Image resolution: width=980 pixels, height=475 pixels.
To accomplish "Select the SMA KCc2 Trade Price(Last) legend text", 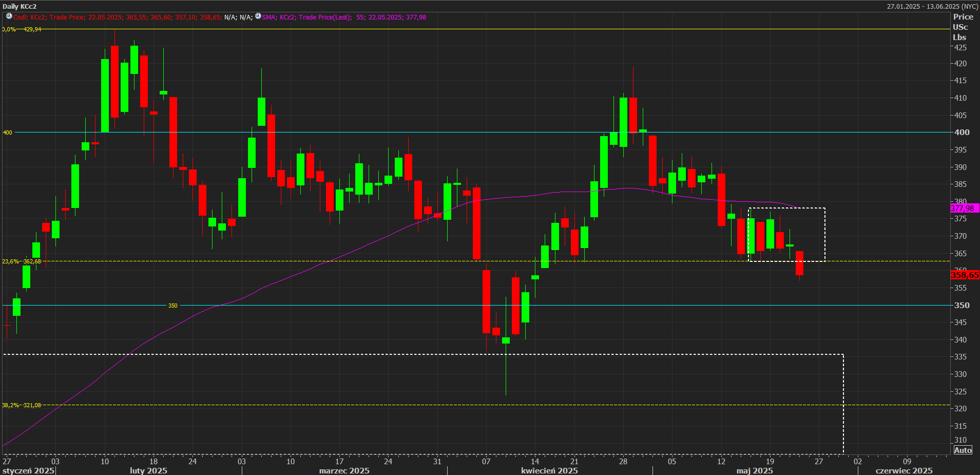I will click(x=344, y=17).
